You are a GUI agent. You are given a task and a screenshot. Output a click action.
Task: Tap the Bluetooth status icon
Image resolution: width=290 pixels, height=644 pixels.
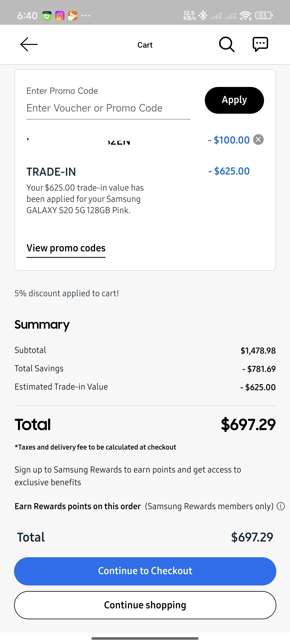tap(203, 15)
